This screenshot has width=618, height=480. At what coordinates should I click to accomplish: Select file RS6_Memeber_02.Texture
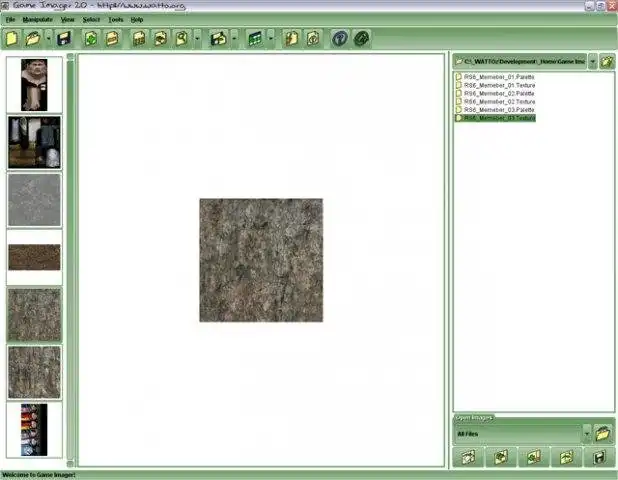coord(495,102)
